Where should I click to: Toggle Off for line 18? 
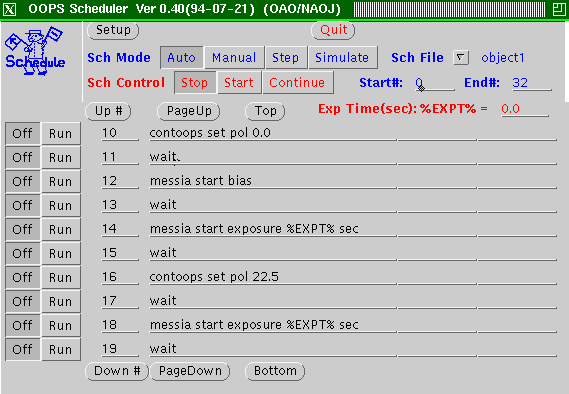(22, 325)
